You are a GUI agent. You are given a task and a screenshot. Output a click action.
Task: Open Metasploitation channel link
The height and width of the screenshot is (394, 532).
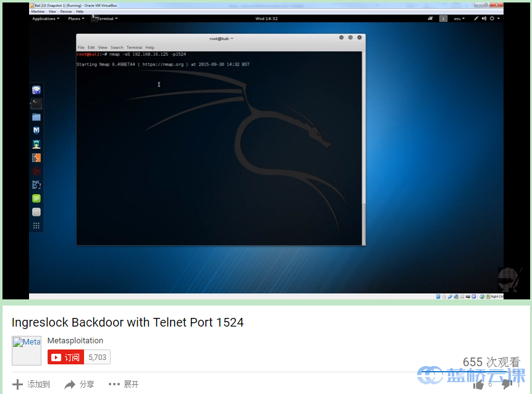click(75, 341)
